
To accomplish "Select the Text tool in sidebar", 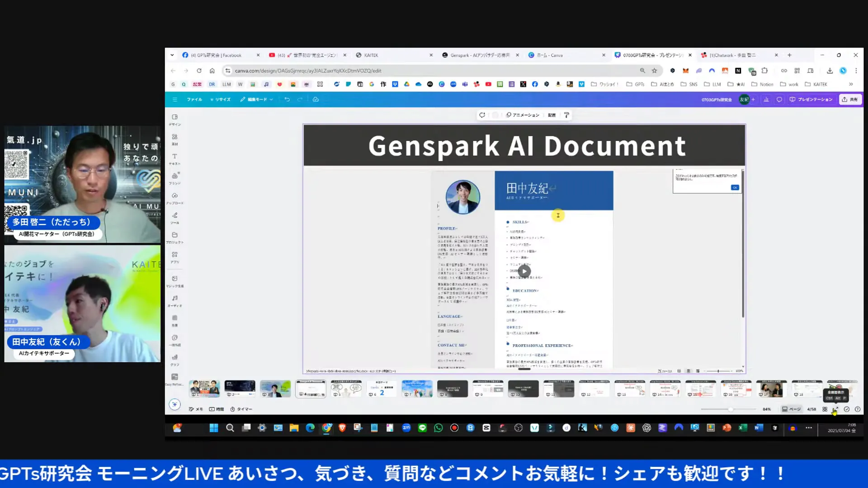I will click(x=175, y=159).
